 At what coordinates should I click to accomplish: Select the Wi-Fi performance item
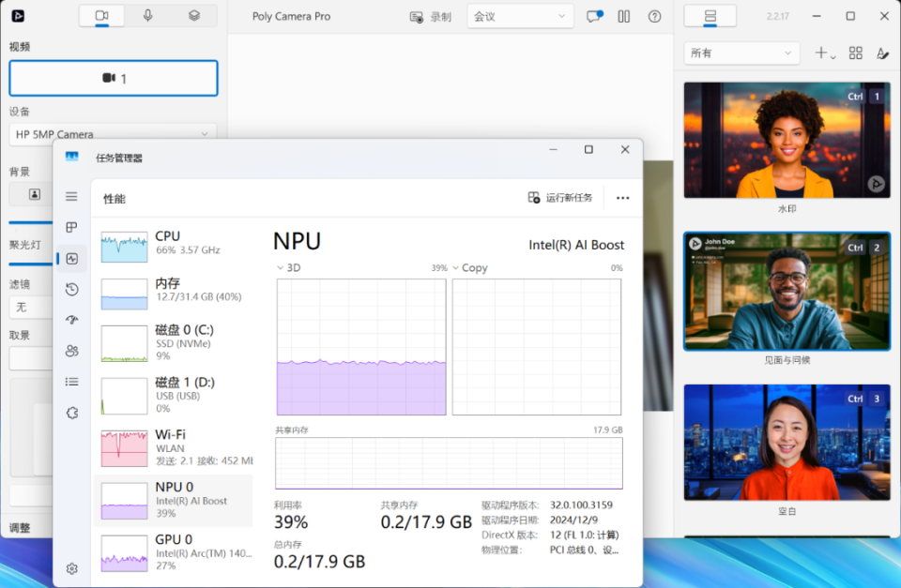point(174,447)
